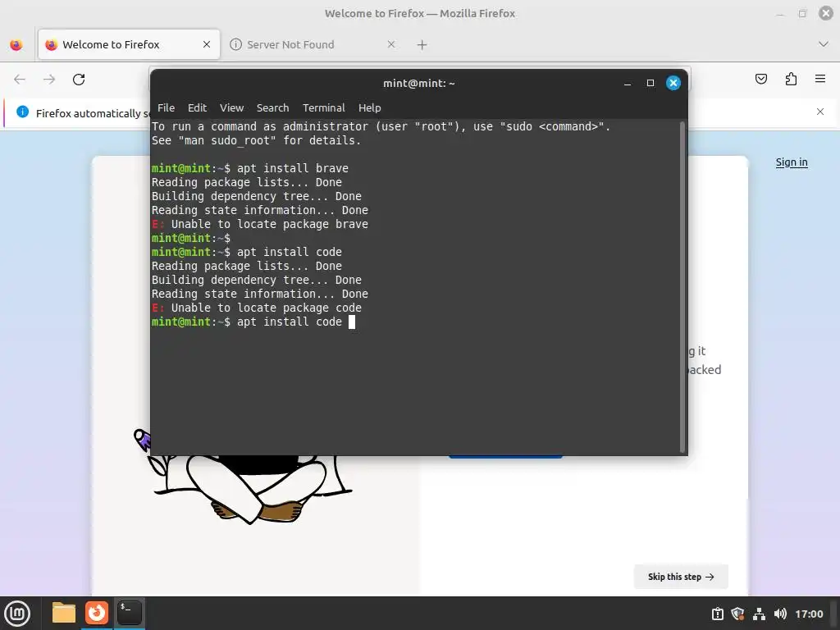840x630 pixels.
Task: Close the mint@mint terminal window
Action: 673,83
